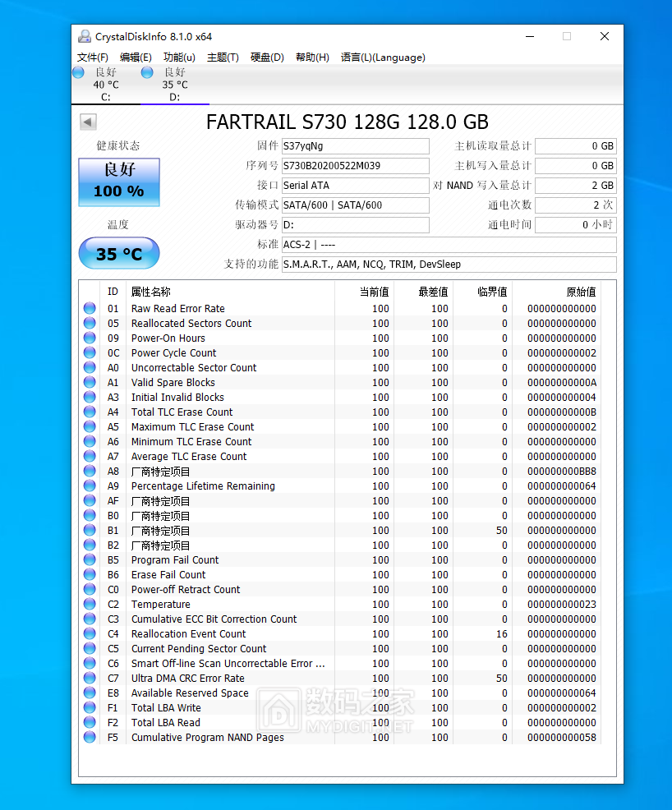
Task: Open the 帮助(H) menu
Action: (312, 58)
